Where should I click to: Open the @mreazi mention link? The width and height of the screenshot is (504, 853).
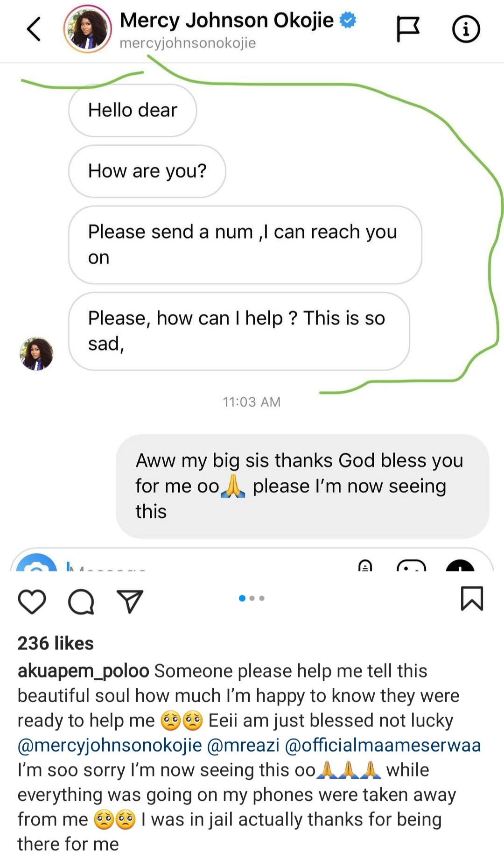click(x=243, y=745)
